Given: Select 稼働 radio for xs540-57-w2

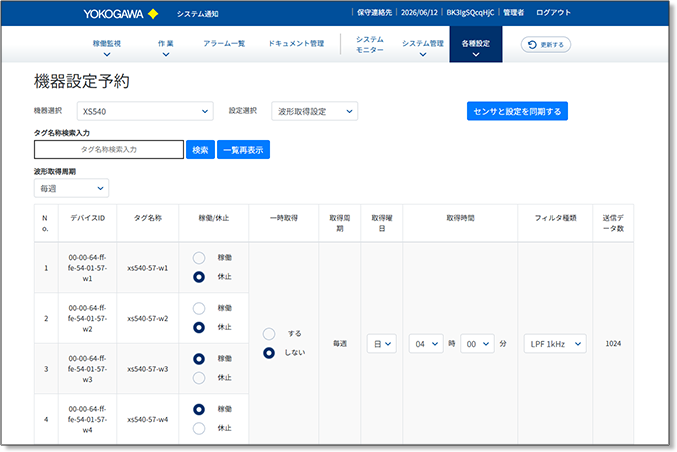Looking at the screenshot, I should click(x=199, y=308).
